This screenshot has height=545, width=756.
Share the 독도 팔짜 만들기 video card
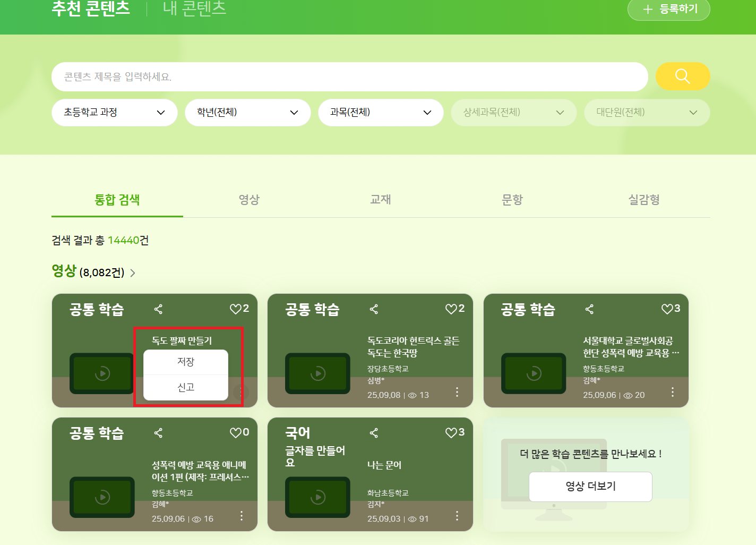tap(158, 309)
